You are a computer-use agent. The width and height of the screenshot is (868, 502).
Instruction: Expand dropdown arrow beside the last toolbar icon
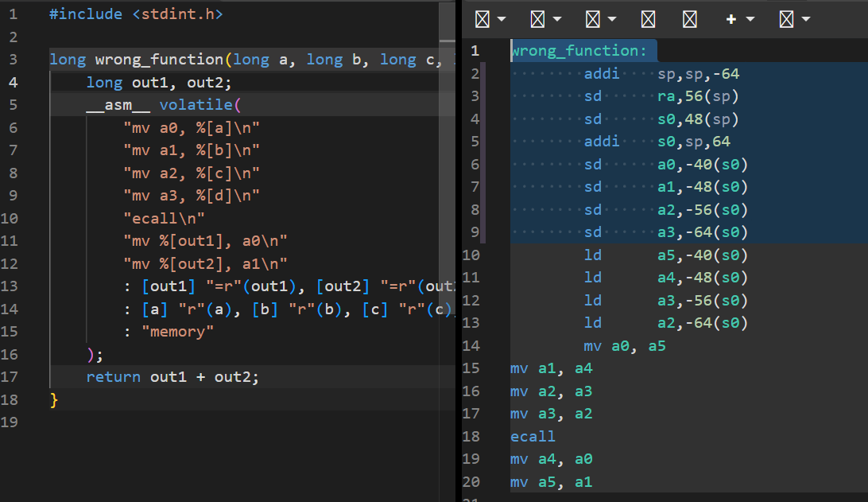[806, 19]
